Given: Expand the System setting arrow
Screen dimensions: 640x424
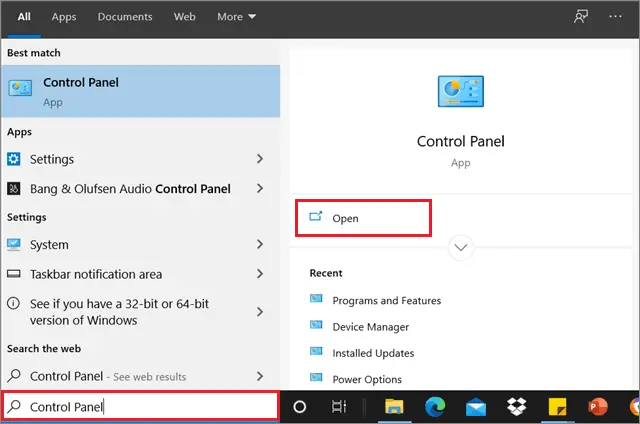Looking at the screenshot, I should pos(260,244).
